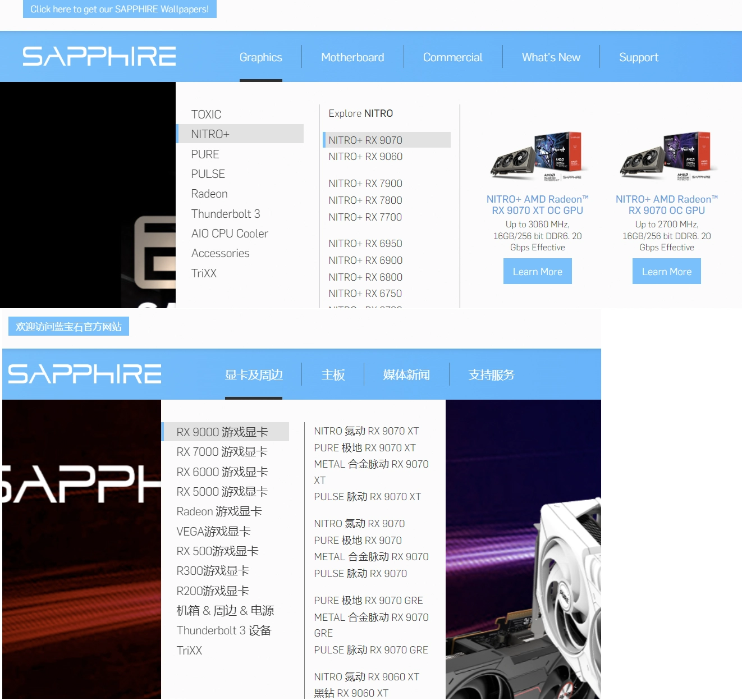Open PURE 极地 RX 9070 XT
Image resolution: width=742 pixels, height=700 pixels.
(x=365, y=448)
